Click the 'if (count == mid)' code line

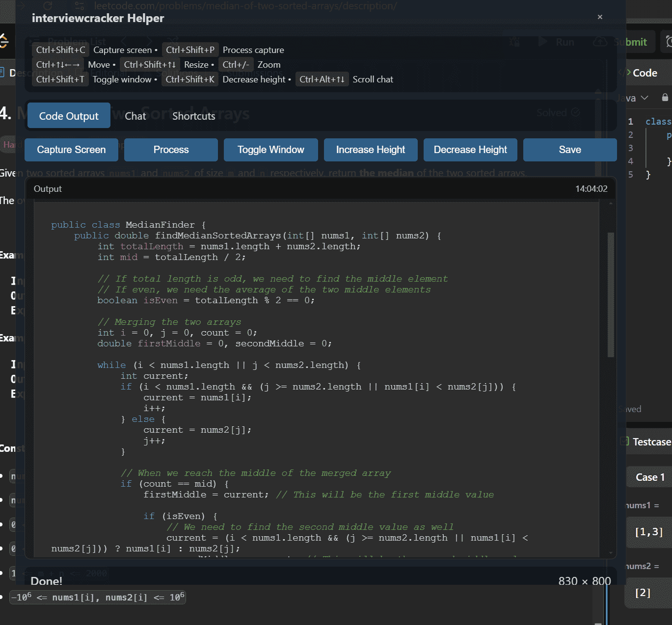click(x=175, y=484)
